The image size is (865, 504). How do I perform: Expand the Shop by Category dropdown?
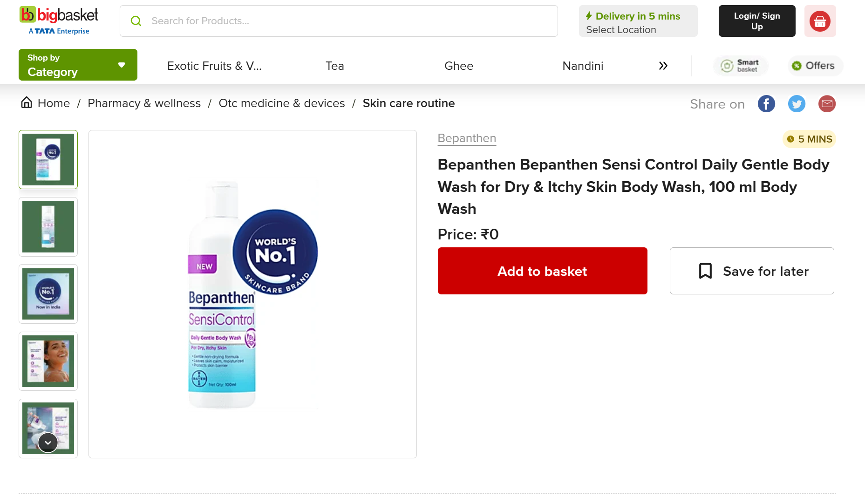tap(78, 65)
